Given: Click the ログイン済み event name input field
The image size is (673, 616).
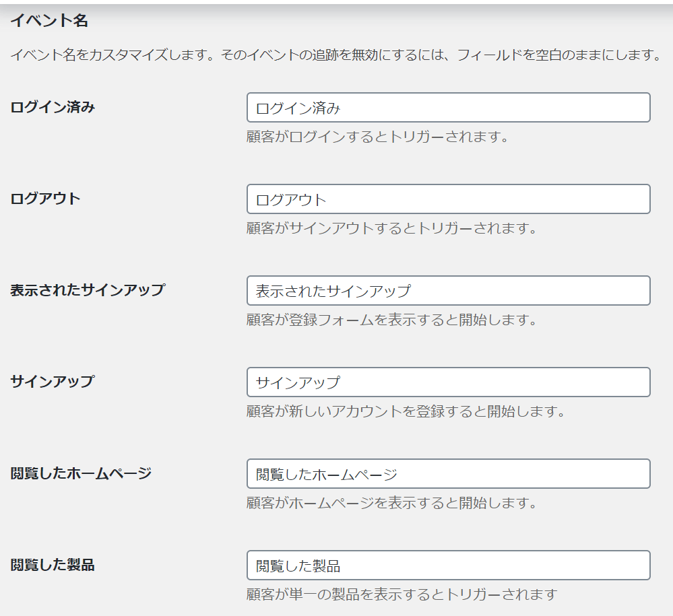Looking at the screenshot, I should point(448,107).
